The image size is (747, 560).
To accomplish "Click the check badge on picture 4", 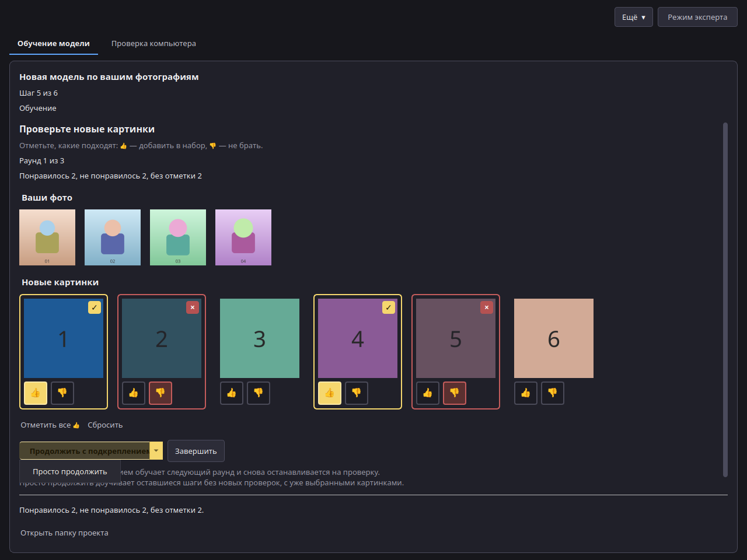I will tap(389, 307).
